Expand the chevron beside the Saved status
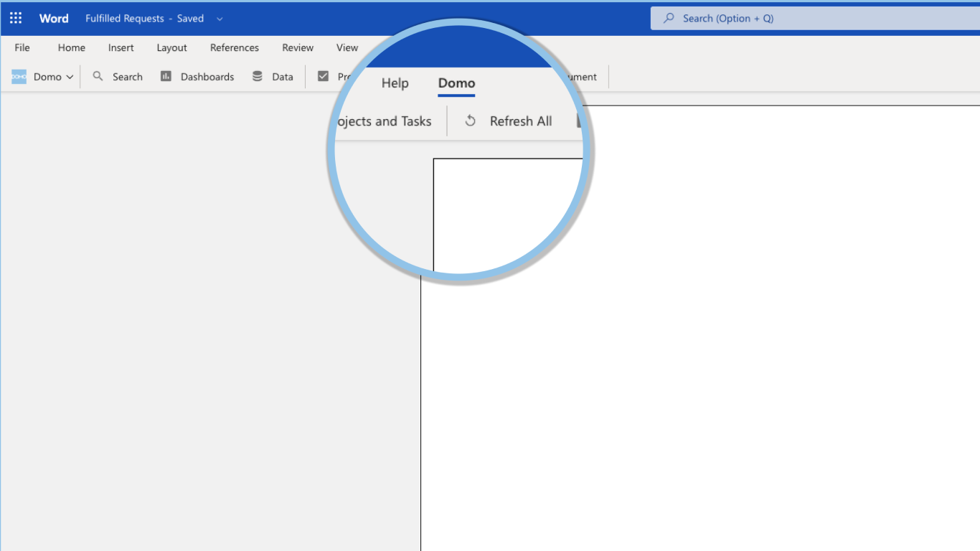This screenshot has width=980, height=551. [220, 19]
